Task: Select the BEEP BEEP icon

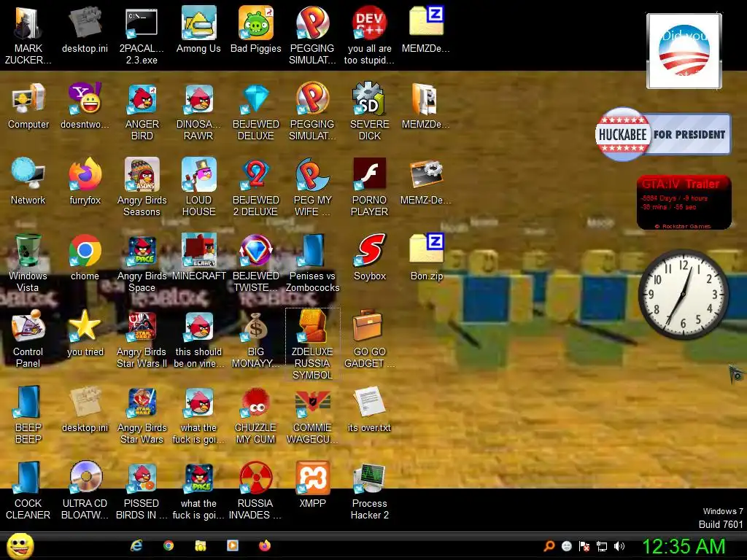Action: tap(28, 415)
